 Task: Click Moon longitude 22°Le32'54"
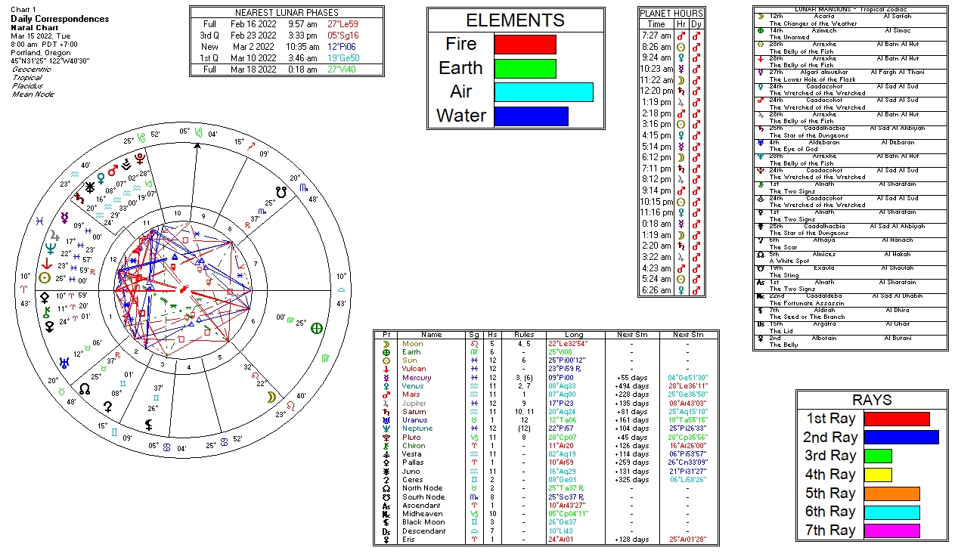(x=568, y=344)
